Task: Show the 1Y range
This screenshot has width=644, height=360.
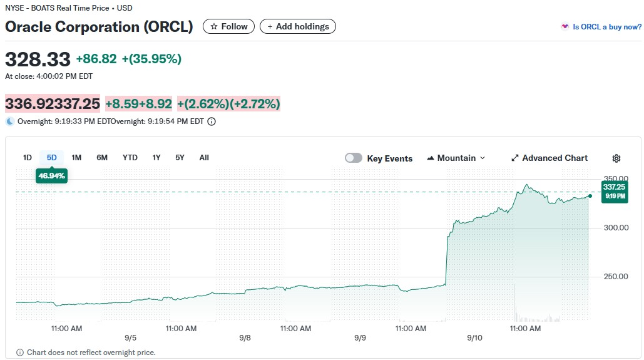Action: tap(156, 158)
